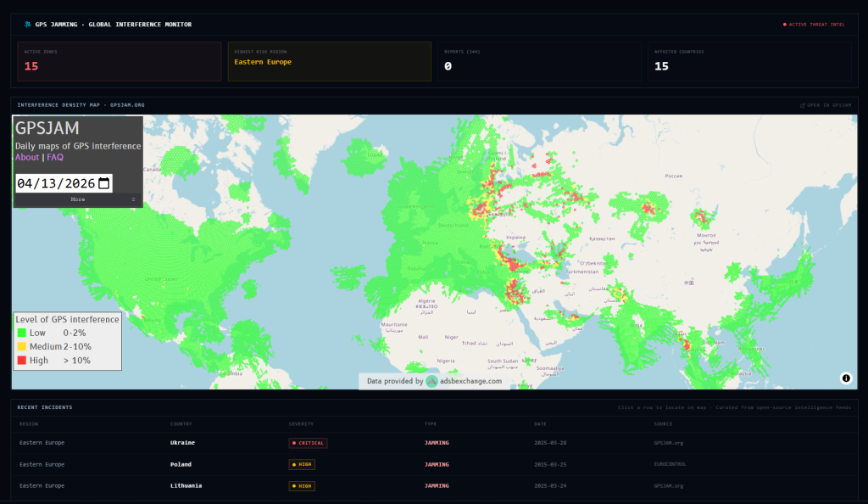The width and height of the screenshot is (868, 504).
Task: Select the Ukraine incident row
Action: click(434, 443)
